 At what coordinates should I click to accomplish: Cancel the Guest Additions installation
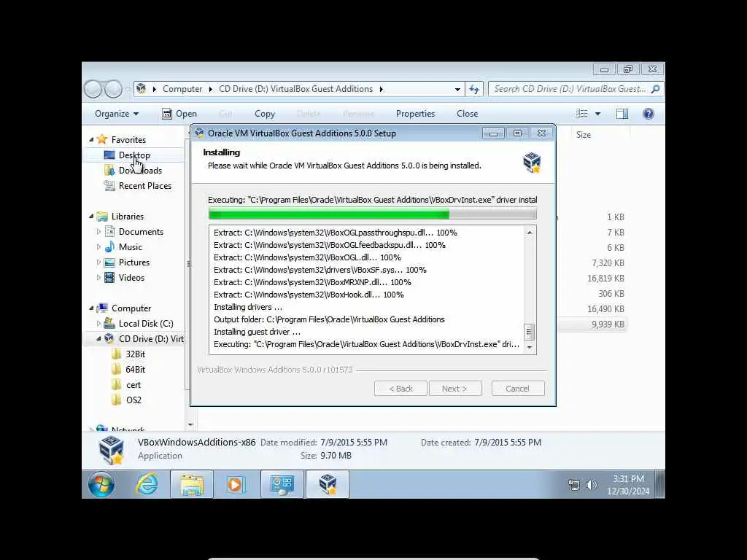(517, 389)
